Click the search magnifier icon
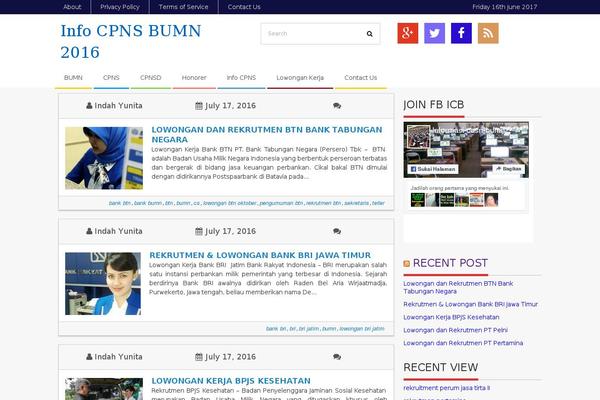Viewport: 600px width, 400px height. coord(370,34)
